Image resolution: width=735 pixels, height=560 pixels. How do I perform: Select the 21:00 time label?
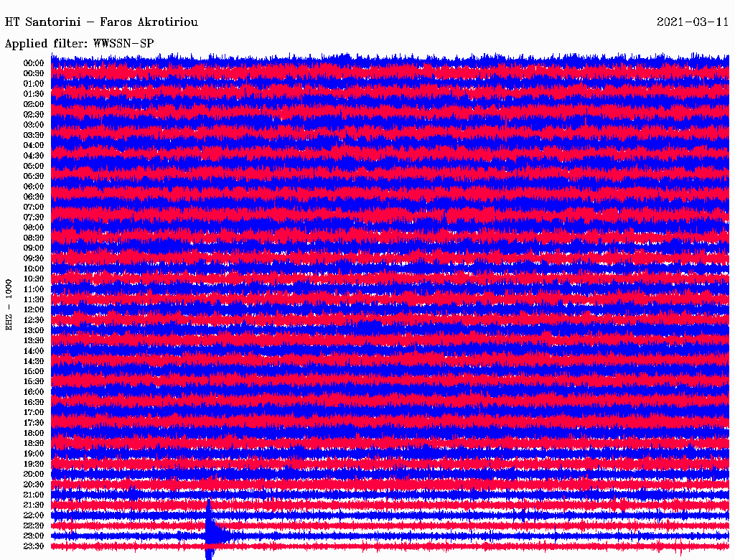tap(34, 495)
